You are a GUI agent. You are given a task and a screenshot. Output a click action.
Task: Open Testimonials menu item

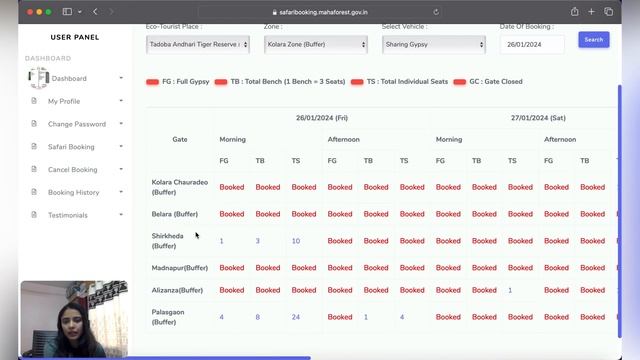pos(67,216)
